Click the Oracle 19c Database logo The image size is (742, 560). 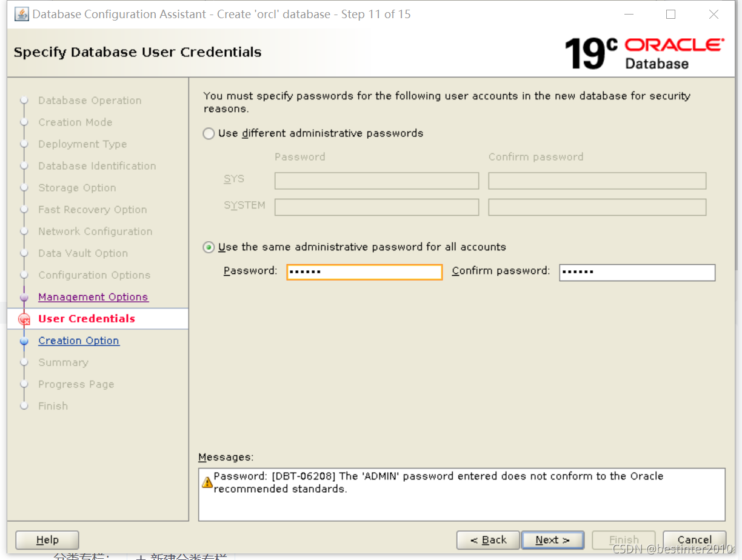(x=644, y=53)
